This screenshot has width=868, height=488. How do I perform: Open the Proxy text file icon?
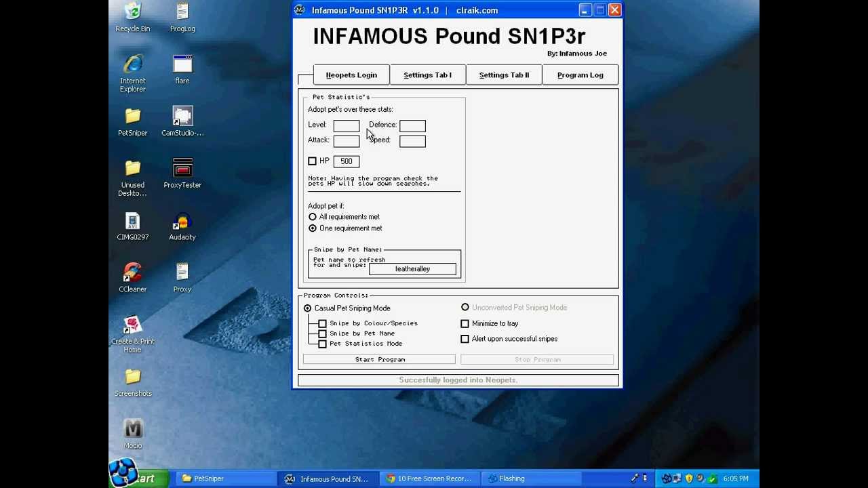click(182, 278)
